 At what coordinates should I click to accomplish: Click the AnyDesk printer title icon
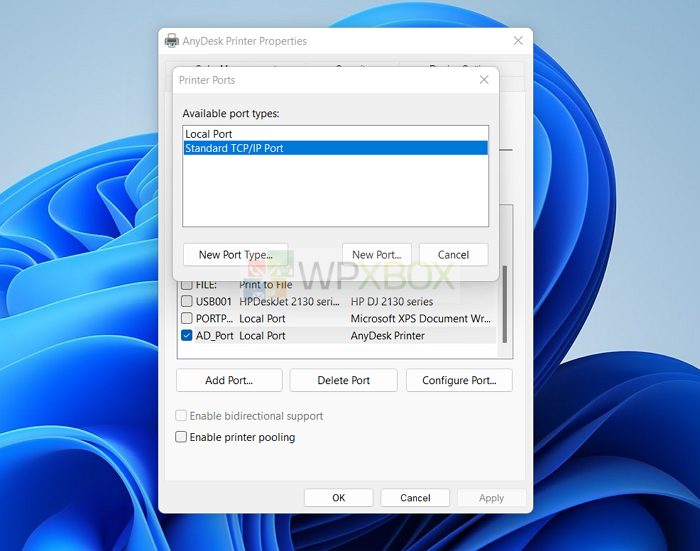[171, 41]
